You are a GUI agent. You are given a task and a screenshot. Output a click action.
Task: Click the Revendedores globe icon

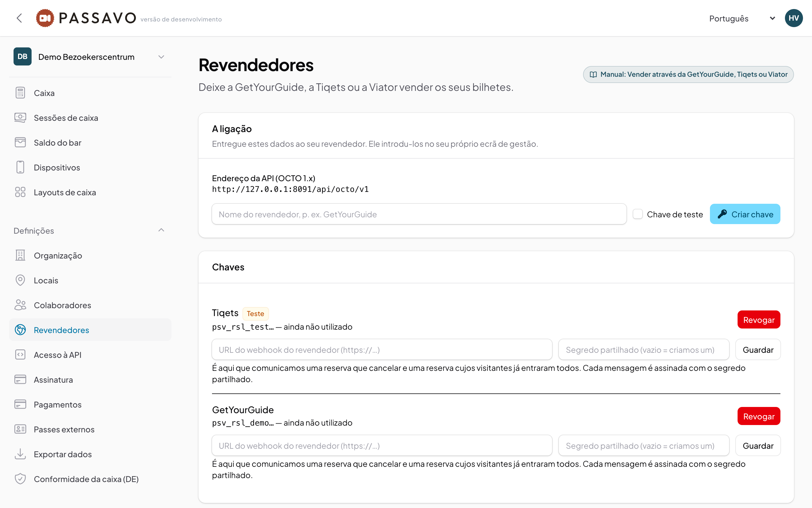click(x=20, y=330)
